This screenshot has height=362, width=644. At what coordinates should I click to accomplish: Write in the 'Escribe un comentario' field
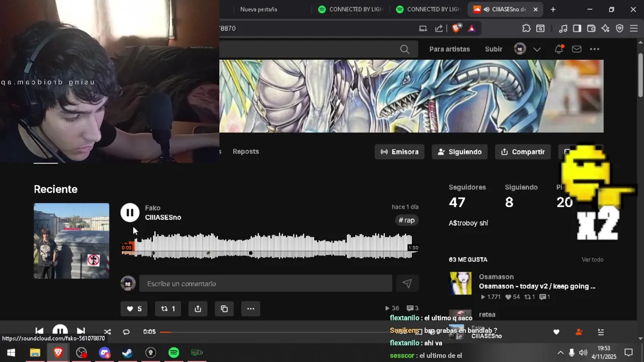tap(266, 284)
